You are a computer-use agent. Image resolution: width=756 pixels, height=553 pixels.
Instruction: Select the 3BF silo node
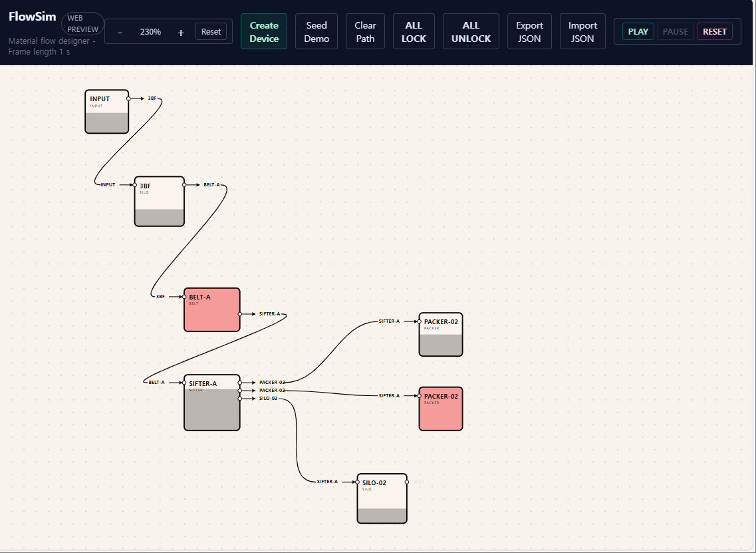point(159,202)
